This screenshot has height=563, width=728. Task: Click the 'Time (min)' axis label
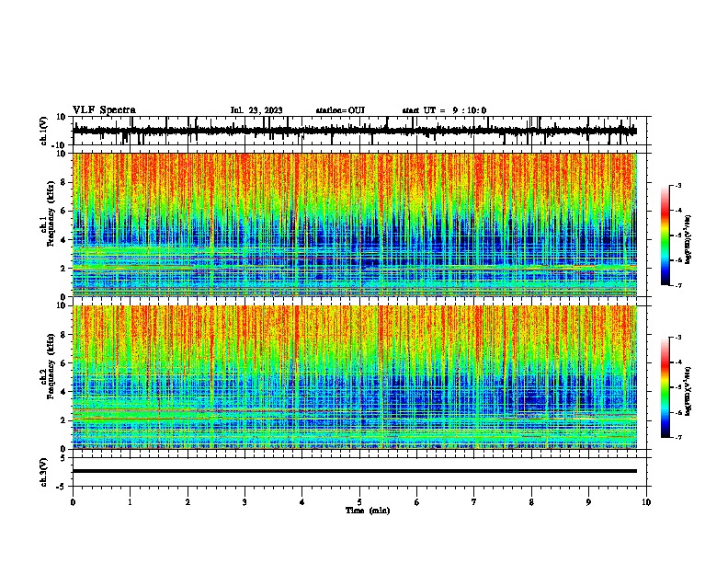point(368,511)
